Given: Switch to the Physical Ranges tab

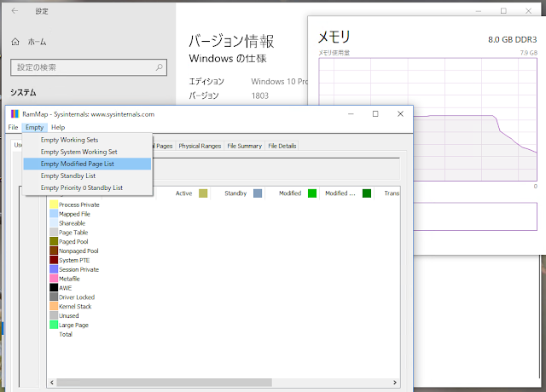Looking at the screenshot, I should coord(200,146).
